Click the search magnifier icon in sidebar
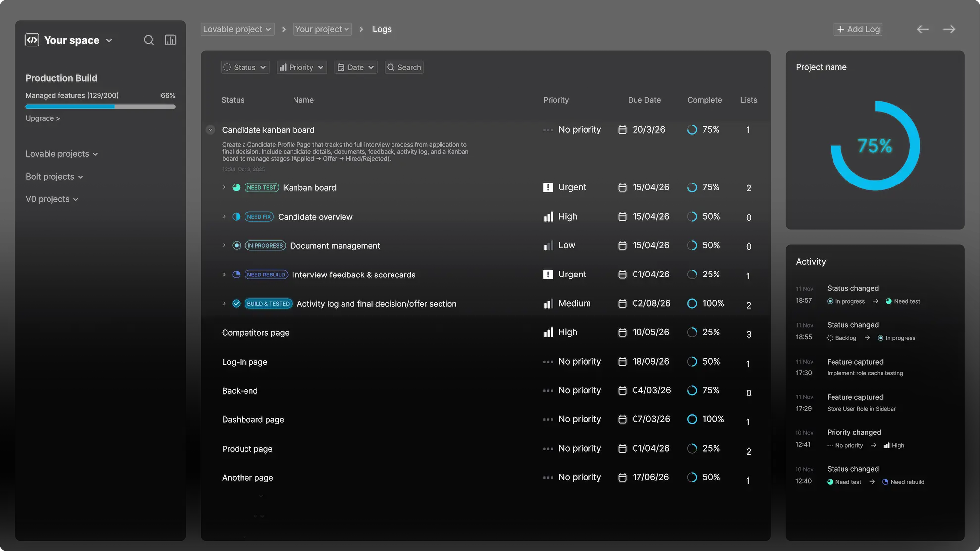 (x=148, y=40)
